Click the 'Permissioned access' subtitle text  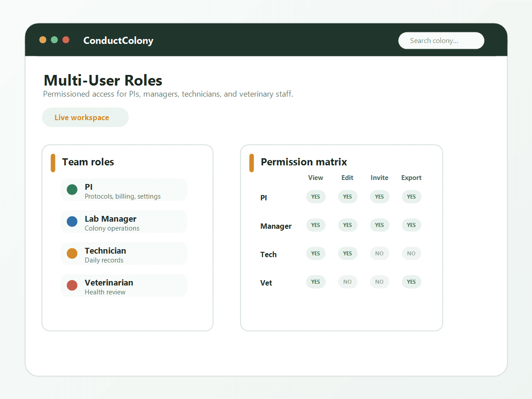coord(168,94)
